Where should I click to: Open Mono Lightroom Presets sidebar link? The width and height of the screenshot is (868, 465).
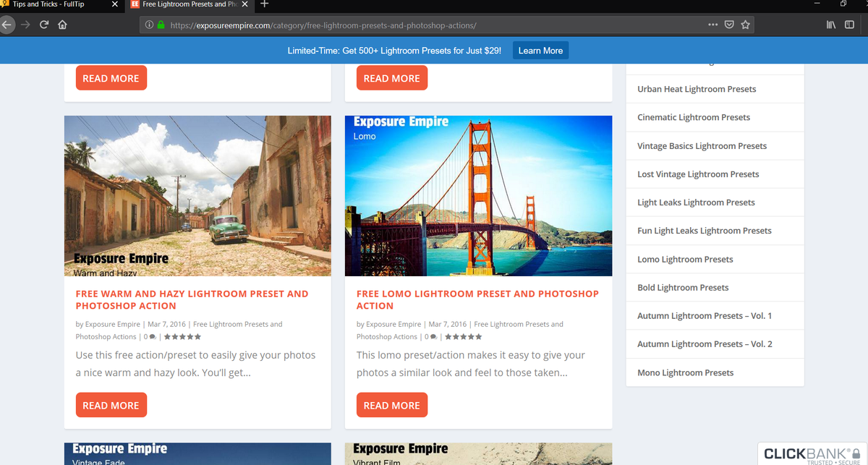point(685,372)
